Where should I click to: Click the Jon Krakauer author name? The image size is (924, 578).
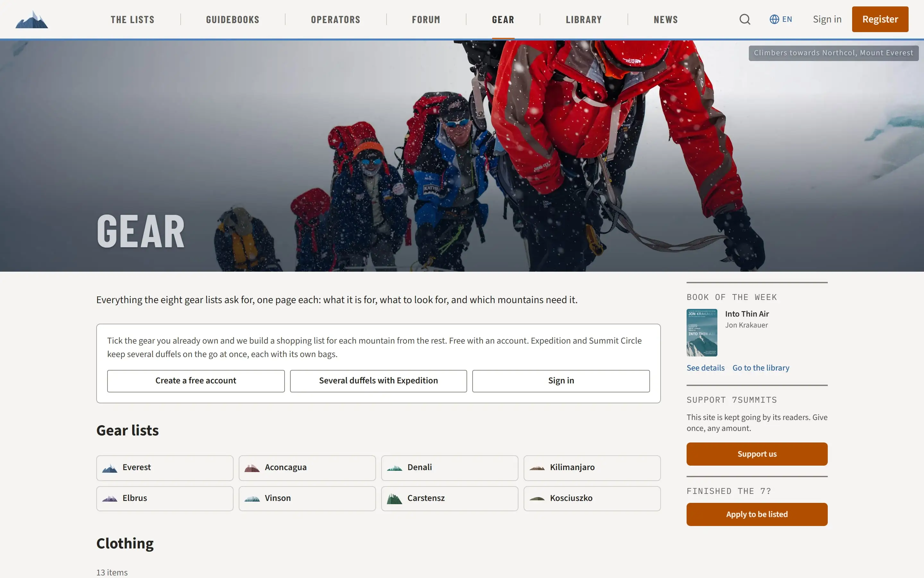(747, 325)
